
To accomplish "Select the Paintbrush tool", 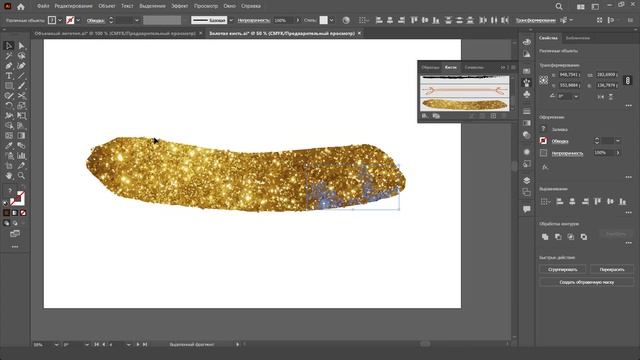I will pos(21,86).
